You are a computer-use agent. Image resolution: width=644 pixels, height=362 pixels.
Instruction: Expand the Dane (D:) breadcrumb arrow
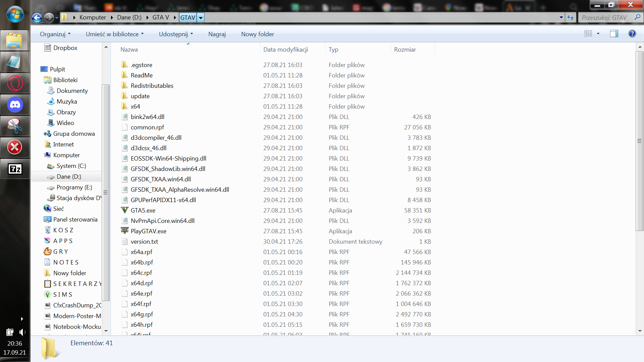[x=147, y=17]
